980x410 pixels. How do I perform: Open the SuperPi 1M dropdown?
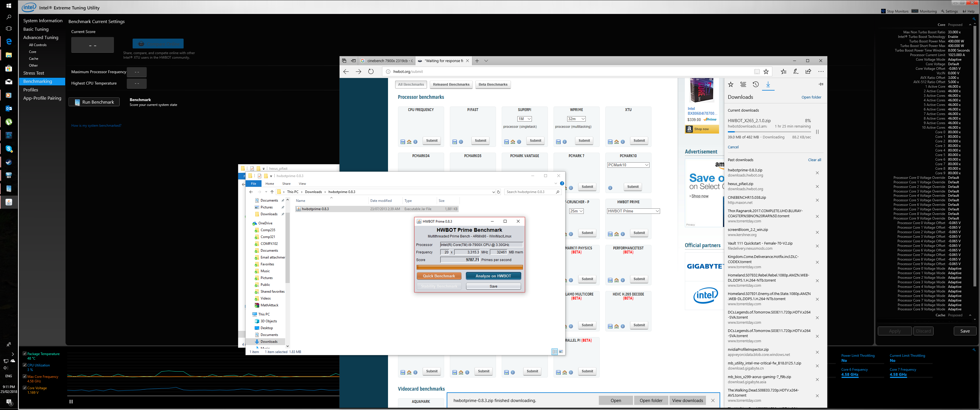(524, 119)
